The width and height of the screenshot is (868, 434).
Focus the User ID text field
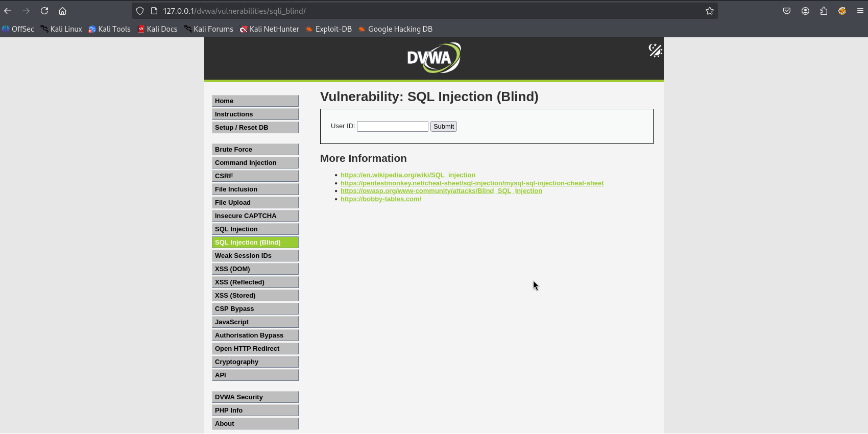(393, 126)
